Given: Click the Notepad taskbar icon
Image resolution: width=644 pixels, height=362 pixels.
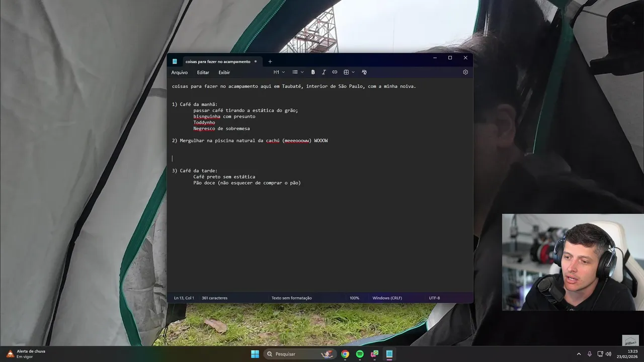Looking at the screenshot, I should pos(389,354).
